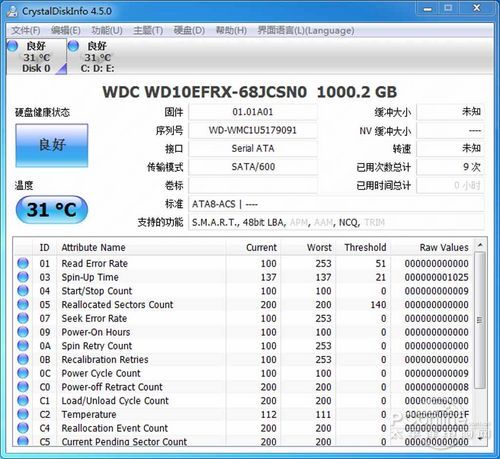The width and height of the screenshot is (500, 459).
Task: Click the status icon for Spin Retry Count
Action: (23, 345)
